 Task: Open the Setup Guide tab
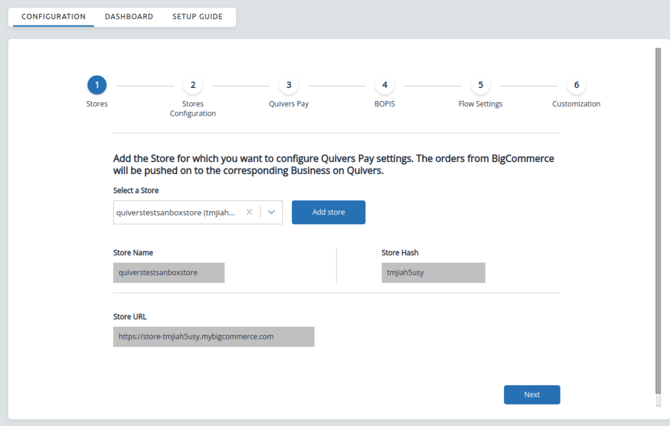197,17
